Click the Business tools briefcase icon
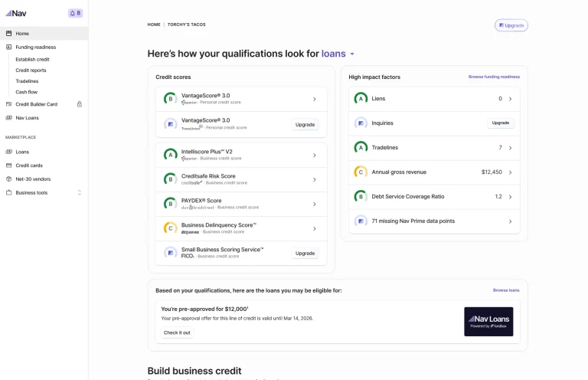588x380 pixels. (x=8, y=192)
